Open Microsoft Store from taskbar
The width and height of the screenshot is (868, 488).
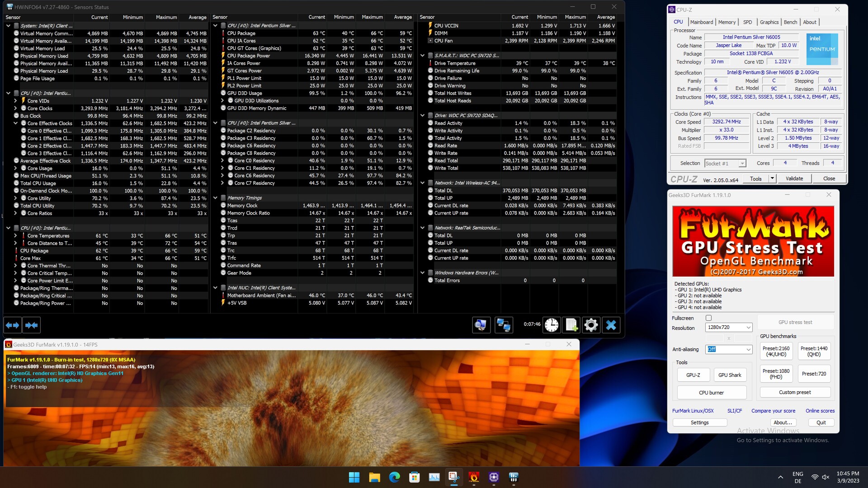click(x=414, y=477)
